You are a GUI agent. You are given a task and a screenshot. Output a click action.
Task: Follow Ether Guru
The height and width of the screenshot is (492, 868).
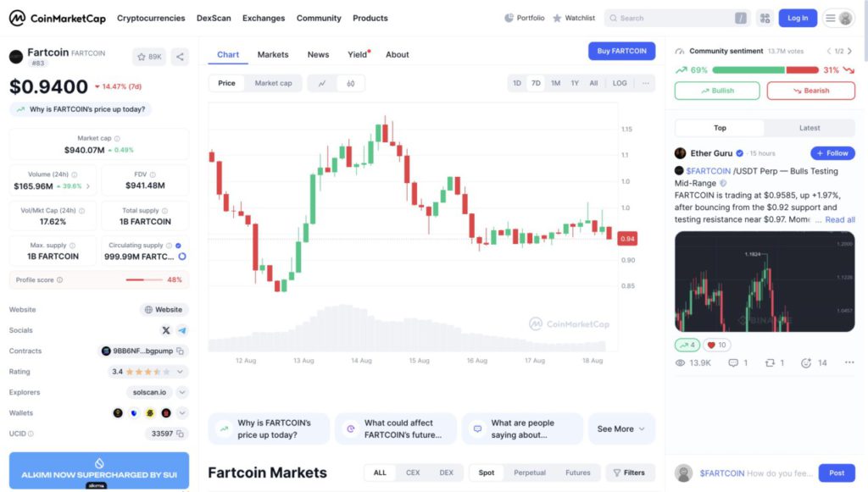pyautogui.click(x=832, y=153)
